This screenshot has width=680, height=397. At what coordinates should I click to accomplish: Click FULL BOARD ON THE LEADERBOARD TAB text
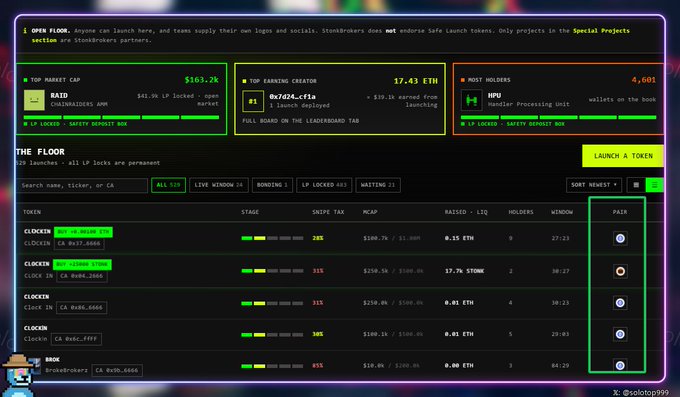[x=301, y=121]
